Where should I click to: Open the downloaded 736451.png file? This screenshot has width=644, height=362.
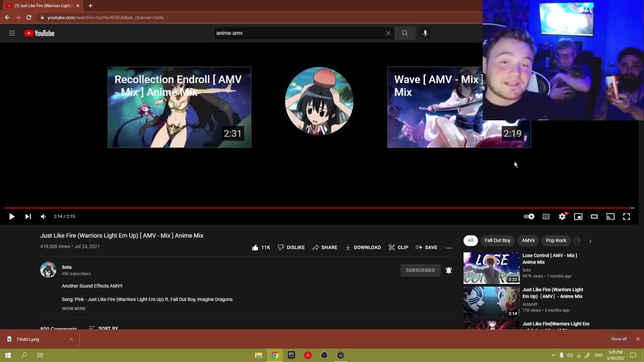tap(28, 339)
